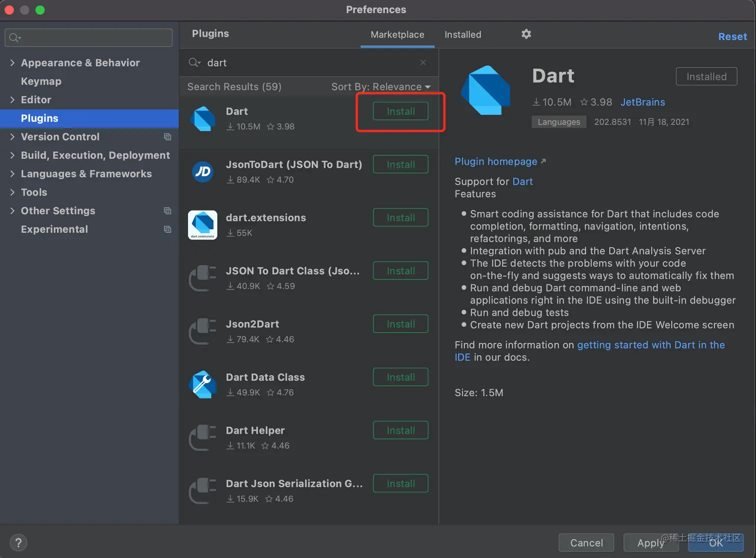Expand Appearance & Behavior section
The width and height of the screenshot is (756, 558).
click(x=12, y=62)
